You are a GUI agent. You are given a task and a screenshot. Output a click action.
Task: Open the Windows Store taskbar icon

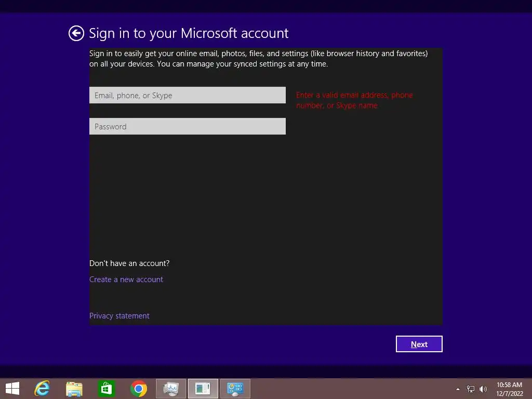point(106,389)
